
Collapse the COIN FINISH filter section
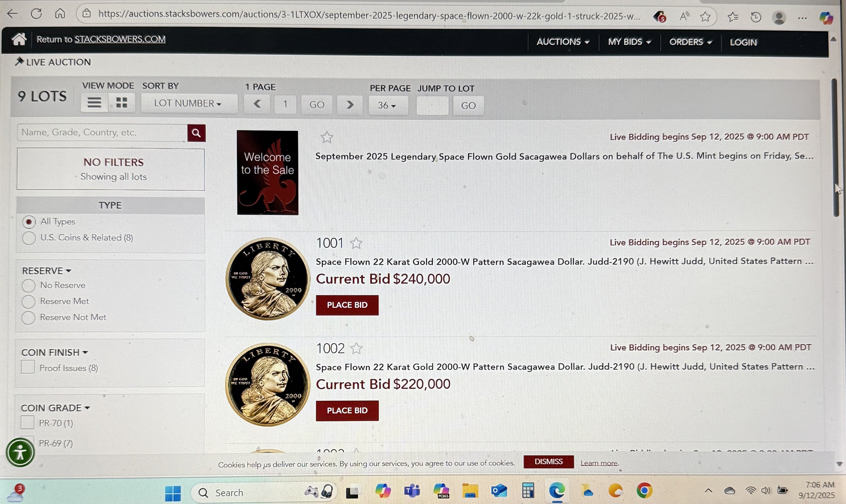click(54, 352)
